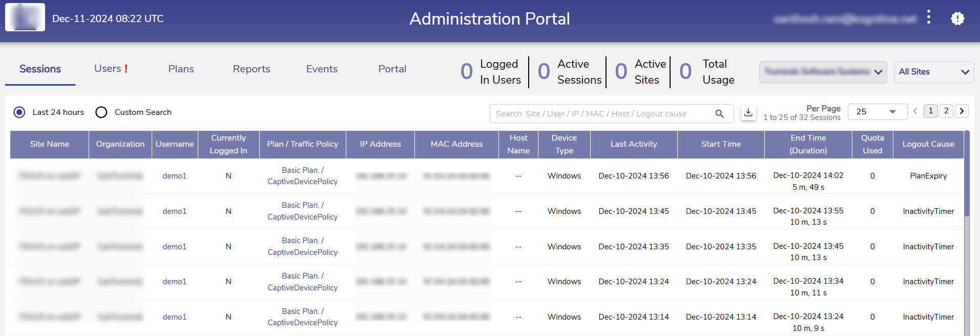Open the settings gear badge icon
This screenshot has width=980, height=336.
957,18
